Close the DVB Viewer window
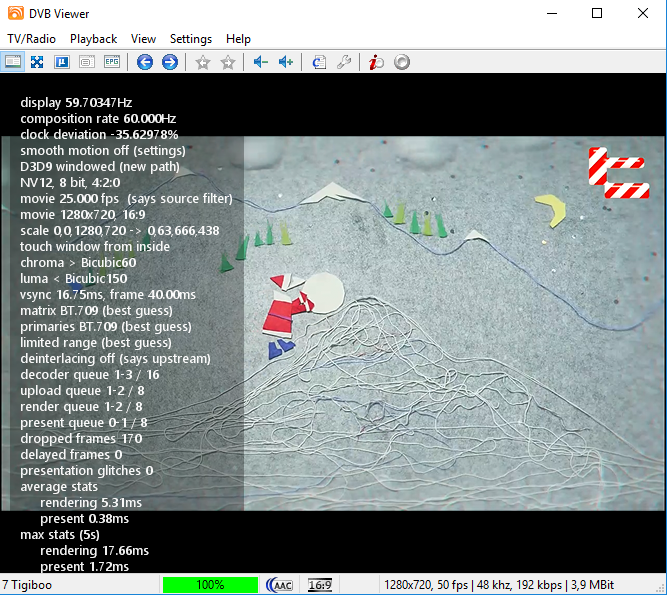 [643, 13]
